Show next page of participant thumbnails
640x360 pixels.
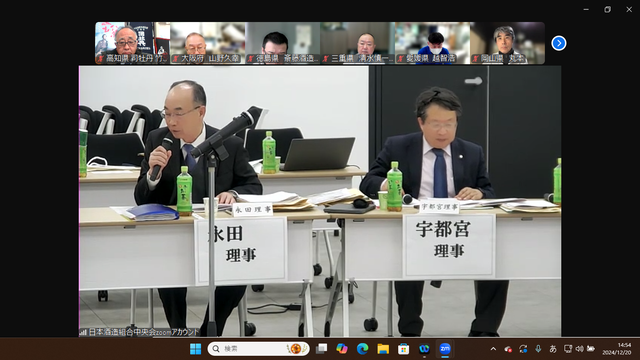(559, 43)
